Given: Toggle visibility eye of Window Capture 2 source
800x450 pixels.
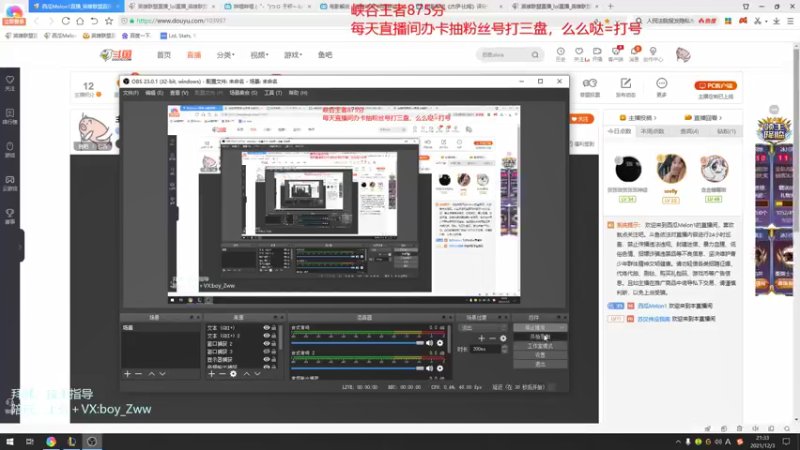Looking at the screenshot, I should (x=266, y=343).
